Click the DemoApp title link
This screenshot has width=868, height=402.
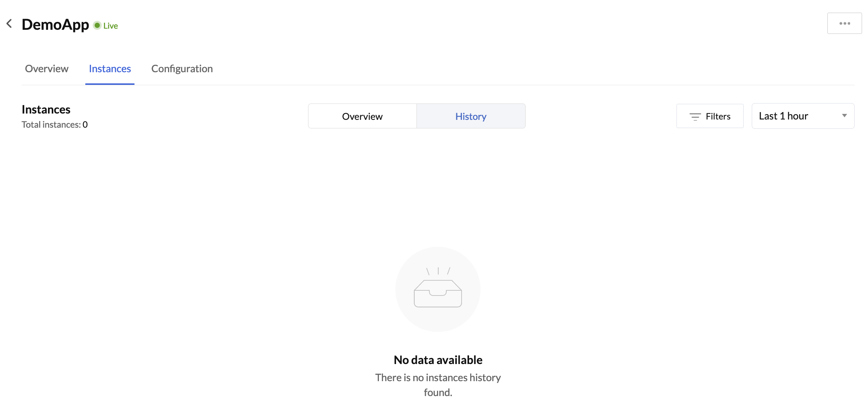[56, 23]
